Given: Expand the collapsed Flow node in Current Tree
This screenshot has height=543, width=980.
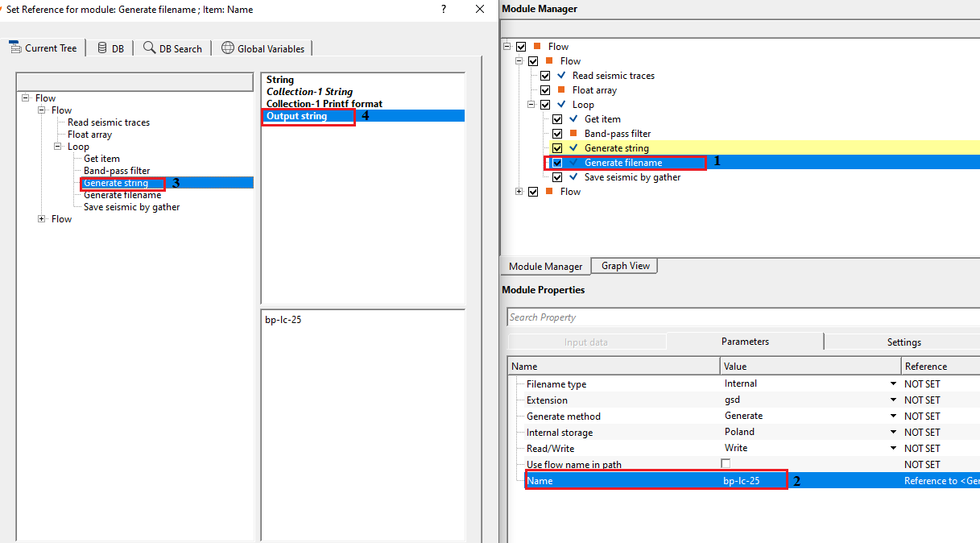Looking at the screenshot, I should click(x=42, y=219).
